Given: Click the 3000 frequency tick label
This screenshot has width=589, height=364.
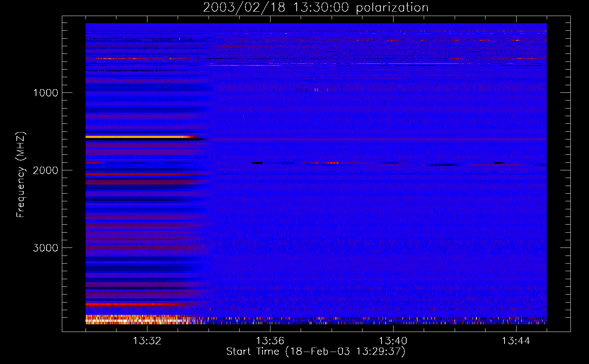Looking at the screenshot, I should coord(46,248).
